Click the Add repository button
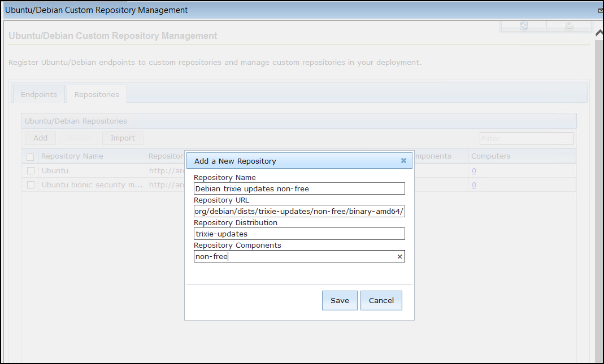The width and height of the screenshot is (604, 364). pos(41,138)
